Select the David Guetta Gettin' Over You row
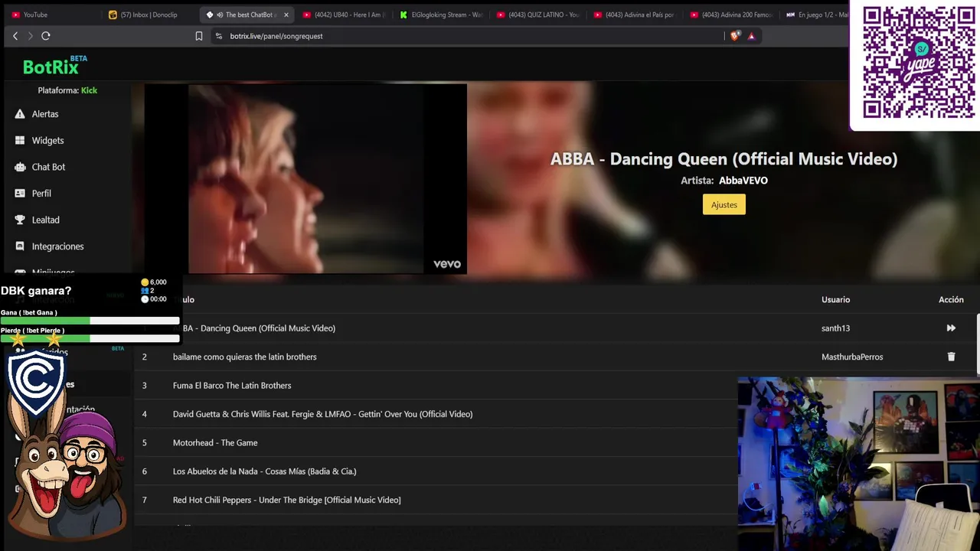Viewport: 980px width, 551px height. (x=435, y=414)
